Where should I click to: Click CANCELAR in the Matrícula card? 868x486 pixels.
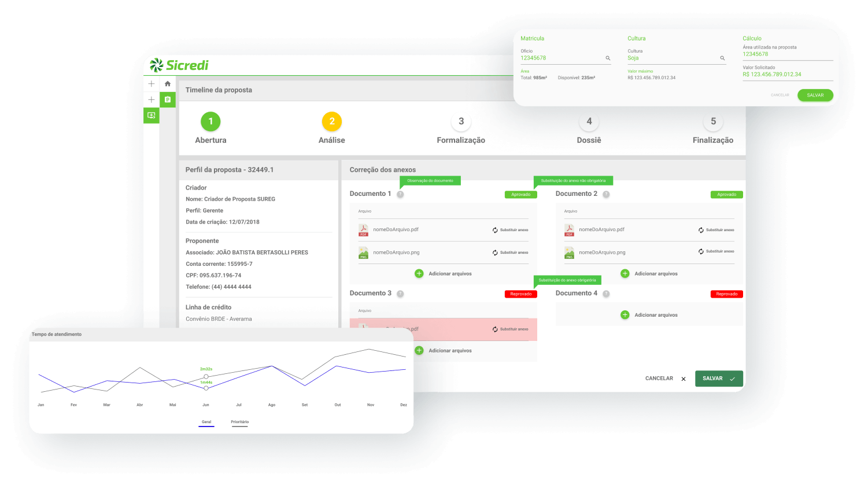point(780,95)
